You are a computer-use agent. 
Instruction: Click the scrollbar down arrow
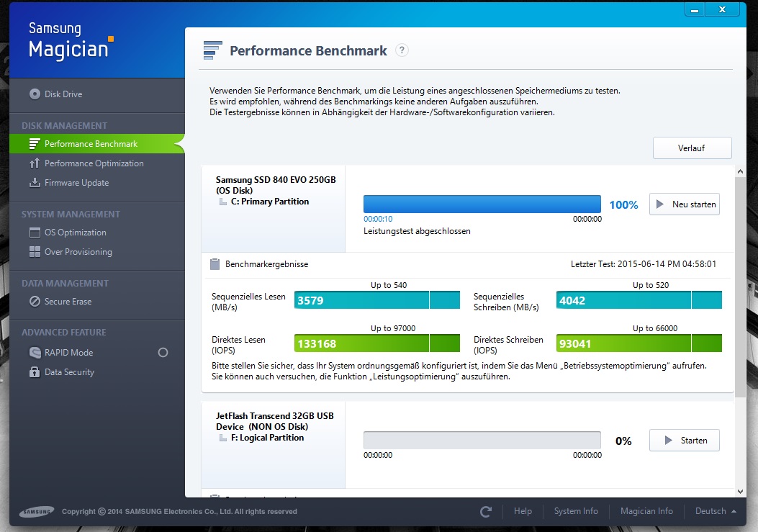pos(740,492)
